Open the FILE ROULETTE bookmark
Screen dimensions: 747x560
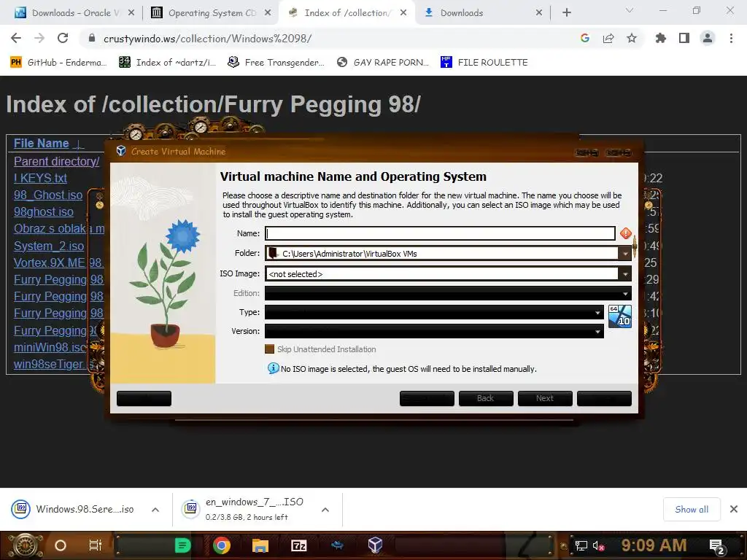point(484,63)
